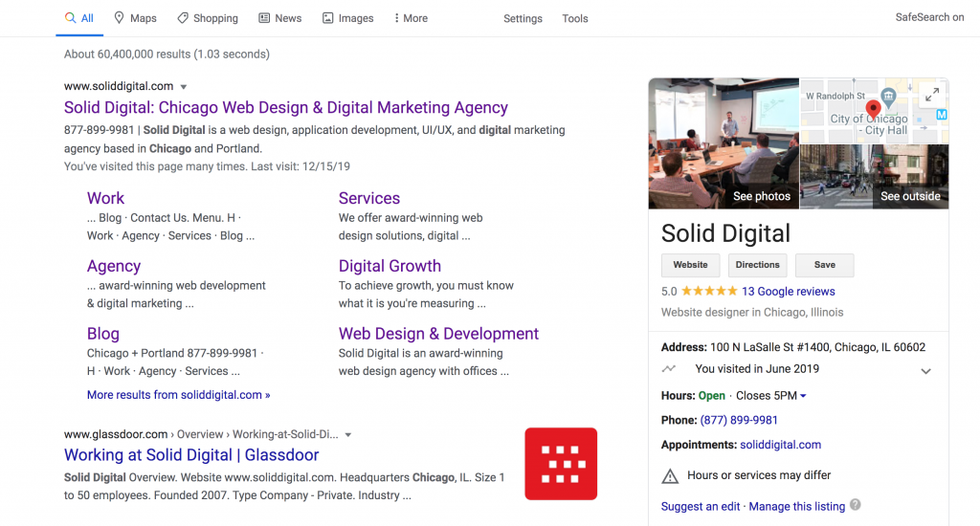Open the soliddigital.com appointments link

pyautogui.click(x=781, y=445)
